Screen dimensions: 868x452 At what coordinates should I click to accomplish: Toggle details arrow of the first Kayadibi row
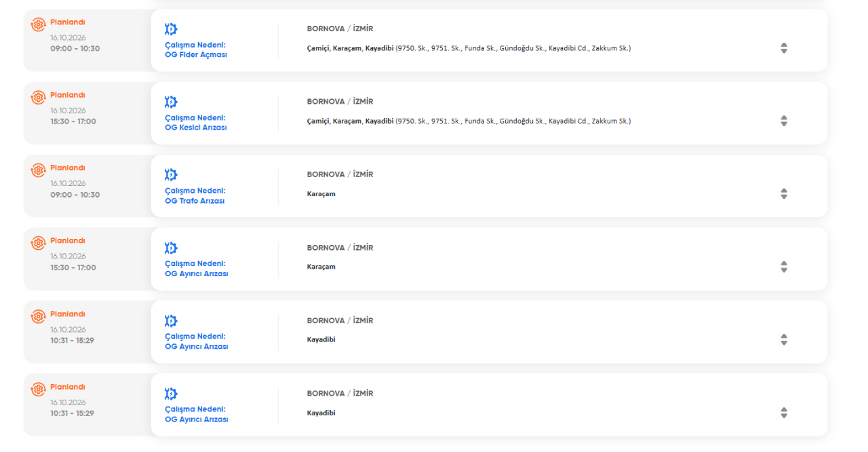tap(784, 340)
